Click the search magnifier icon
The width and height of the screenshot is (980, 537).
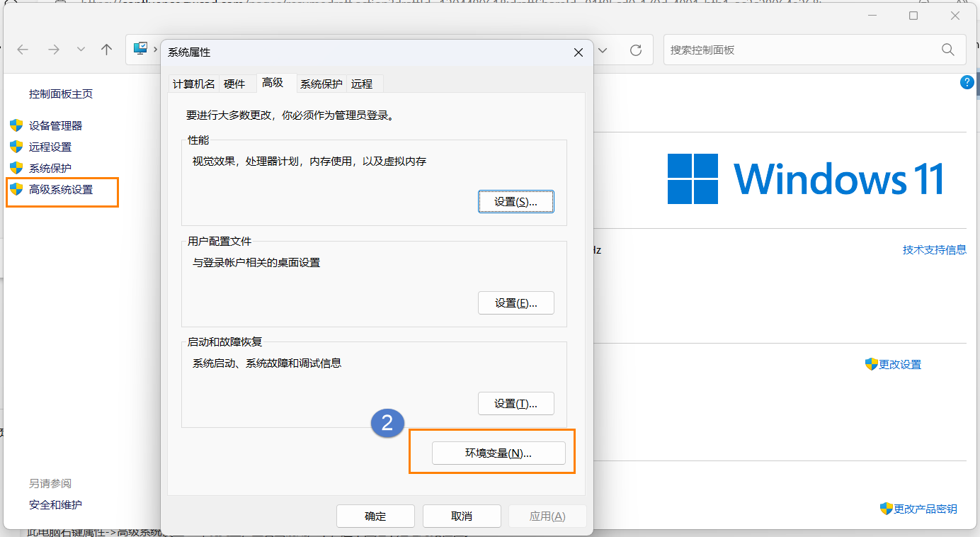pyautogui.click(x=947, y=50)
